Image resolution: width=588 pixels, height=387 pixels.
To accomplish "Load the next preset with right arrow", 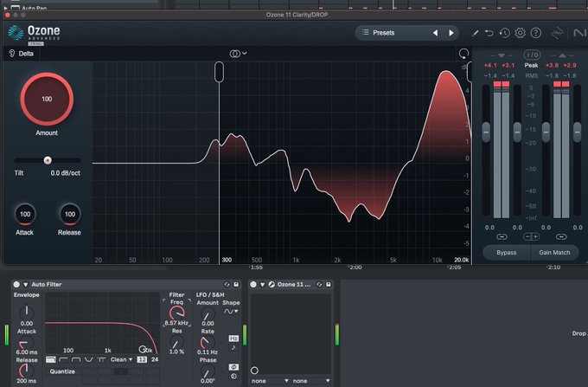I will [x=451, y=33].
